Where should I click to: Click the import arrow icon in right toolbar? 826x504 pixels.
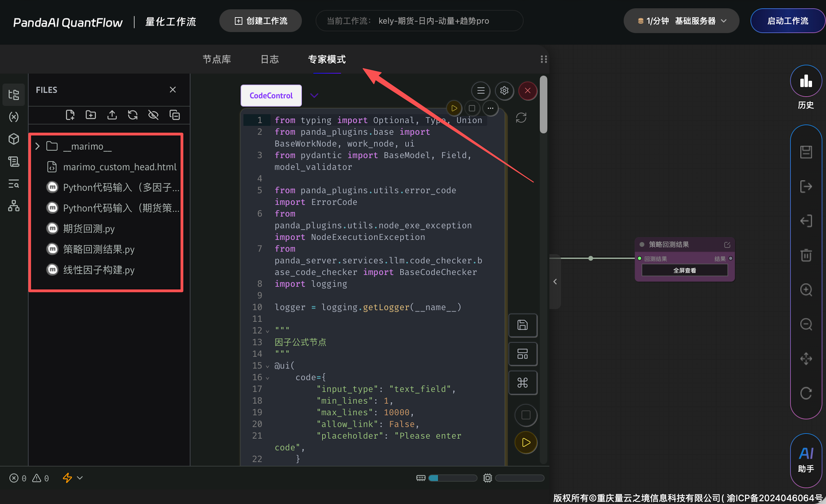[x=806, y=221]
